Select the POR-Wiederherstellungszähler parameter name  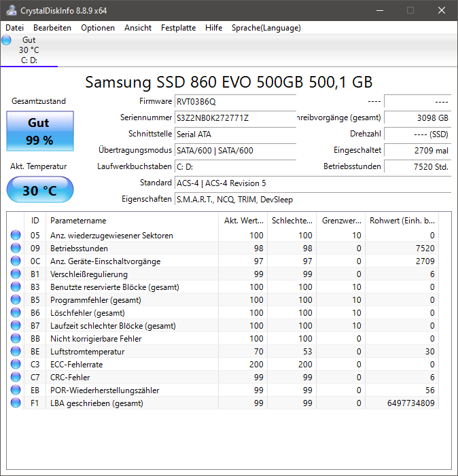pos(105,390)
